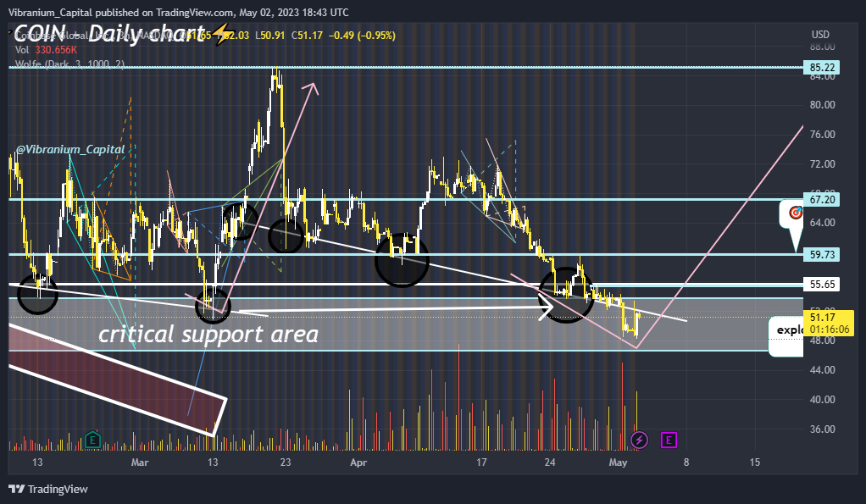Click the L50.91 low value in legend
This screenshot has height=504, width=866.
[270, 36]
